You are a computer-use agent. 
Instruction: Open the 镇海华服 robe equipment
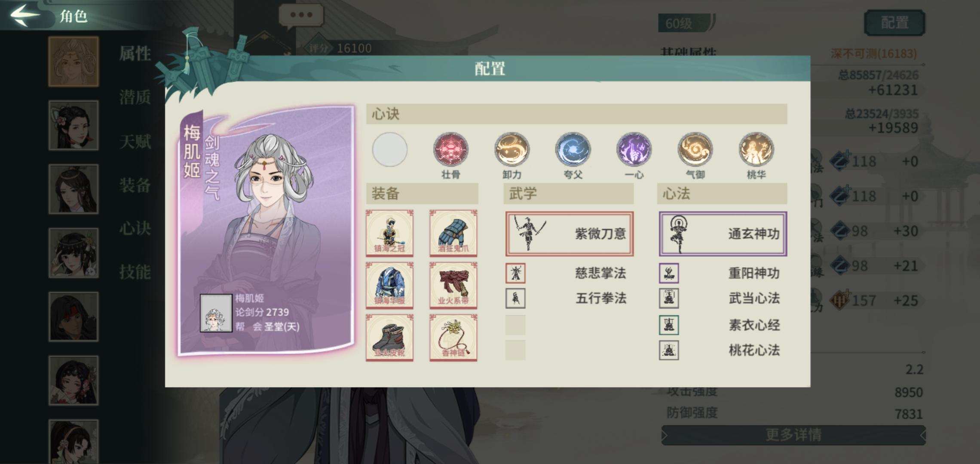(x=389, y=285)
